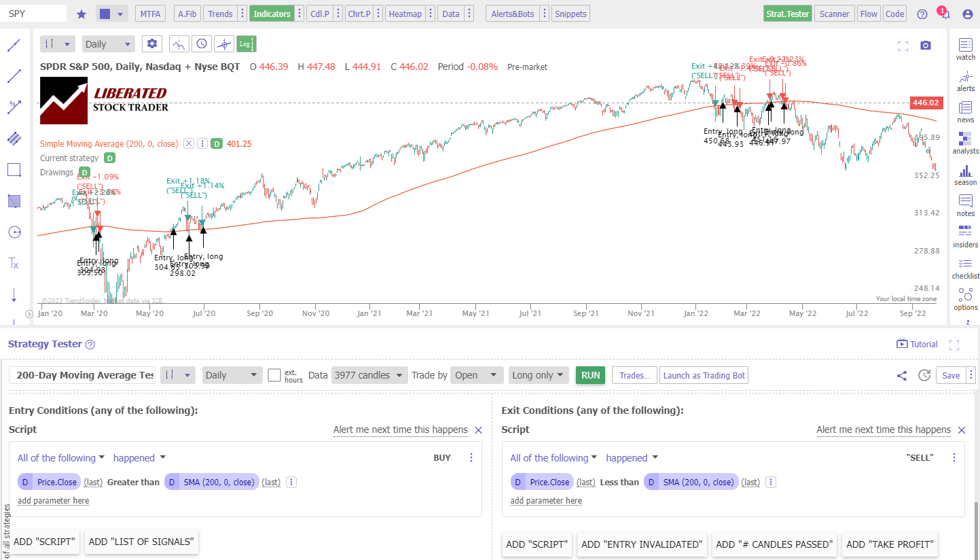This screenshot has height=560, width=980.
Task: Open the Indicators menu
Action: (272, 13)
